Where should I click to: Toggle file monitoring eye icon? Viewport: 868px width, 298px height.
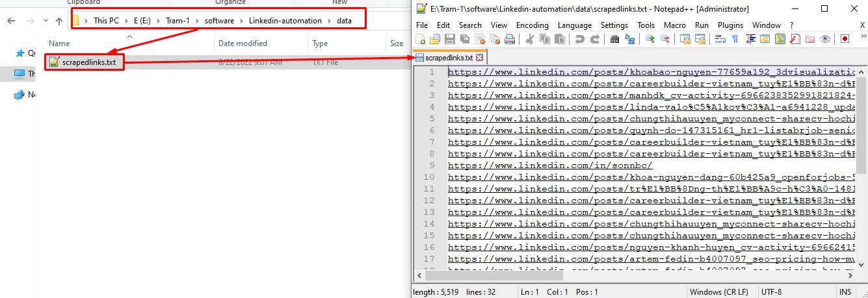(825, 39)
